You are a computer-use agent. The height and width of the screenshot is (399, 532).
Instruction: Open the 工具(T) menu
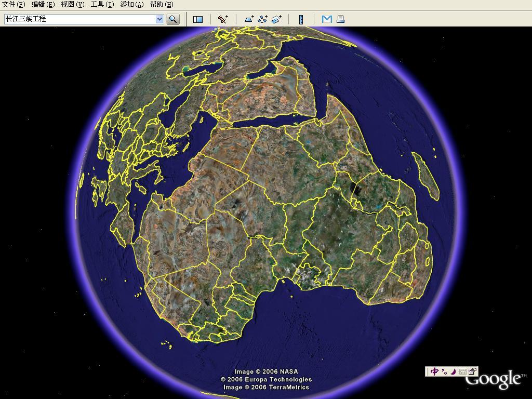tap(102, 4)
